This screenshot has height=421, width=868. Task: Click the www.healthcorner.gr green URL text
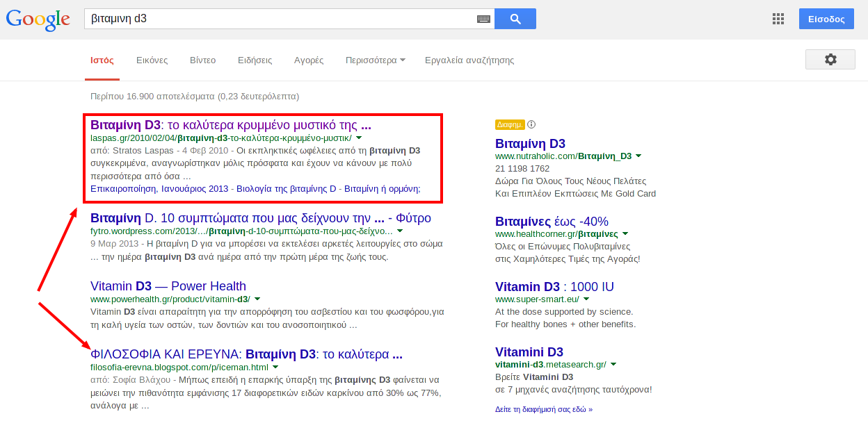click(556, 234)
